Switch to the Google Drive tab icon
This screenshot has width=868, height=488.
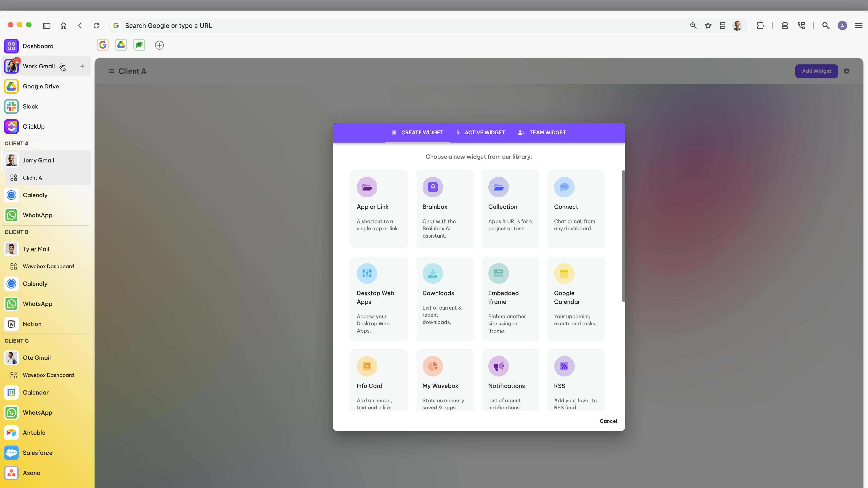pyautogui.click(x=121, y=45)
